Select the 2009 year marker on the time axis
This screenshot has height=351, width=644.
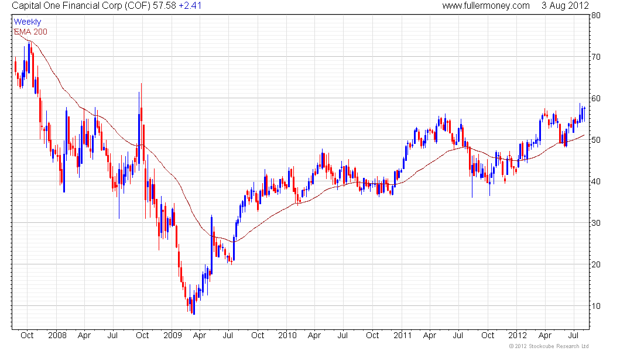tap(173, 335)
